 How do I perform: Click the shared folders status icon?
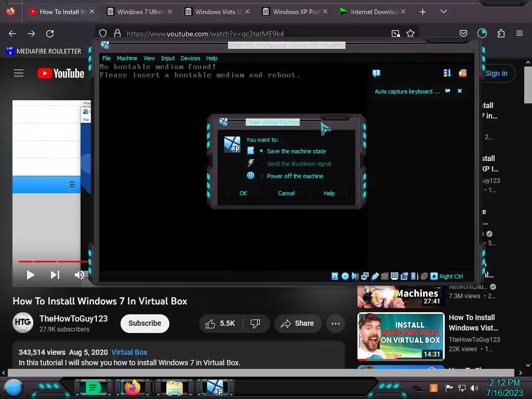coord(384,276)
